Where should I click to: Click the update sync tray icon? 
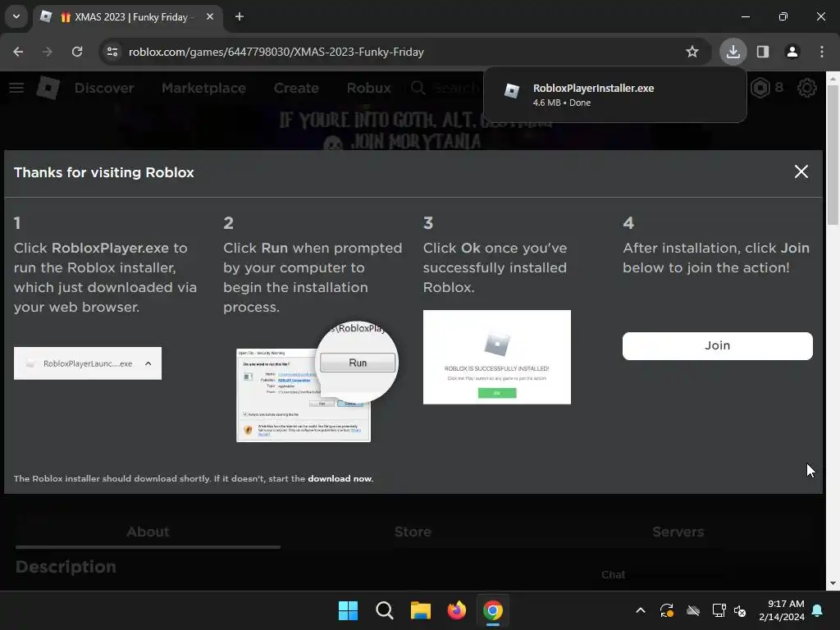666,610
